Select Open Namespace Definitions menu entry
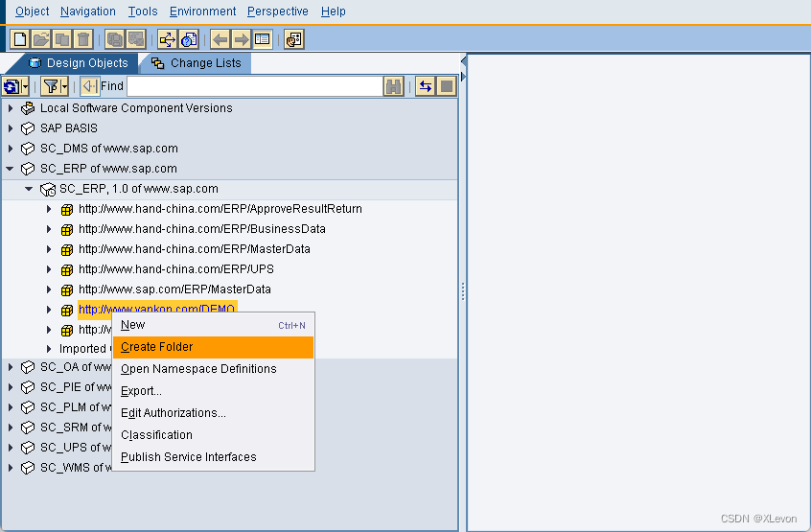The height and width of the screenshot is (532, 811). pyautogui.click(x=213, y=369)
